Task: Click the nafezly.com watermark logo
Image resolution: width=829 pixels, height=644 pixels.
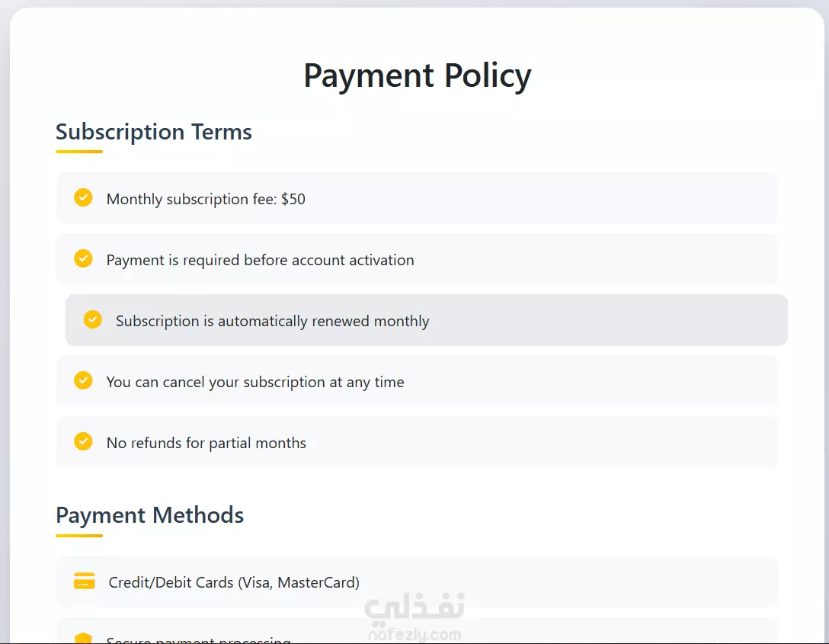Action: pyautogui.click(x=414, y=616)
